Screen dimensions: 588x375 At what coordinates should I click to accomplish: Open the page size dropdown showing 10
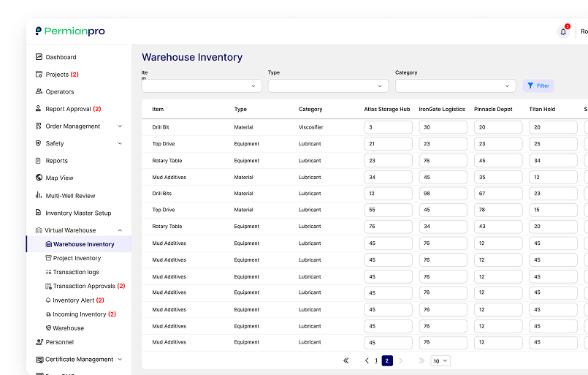point(440,360)
